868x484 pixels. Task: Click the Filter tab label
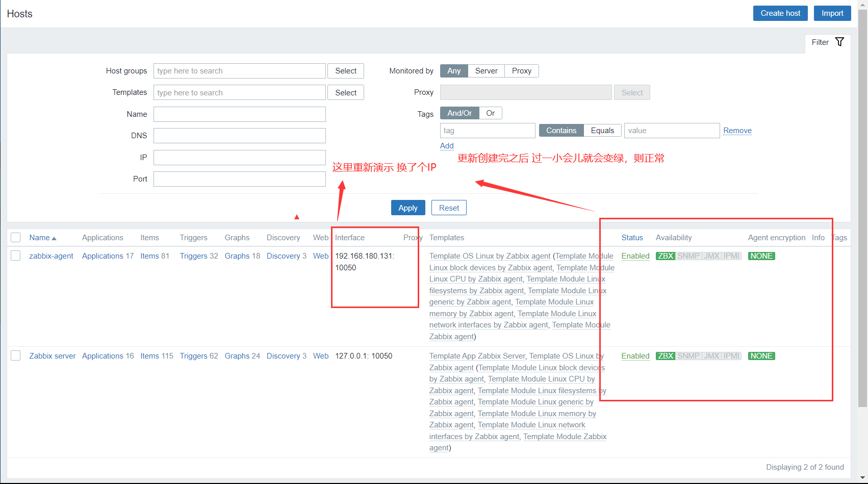[820, 42]
